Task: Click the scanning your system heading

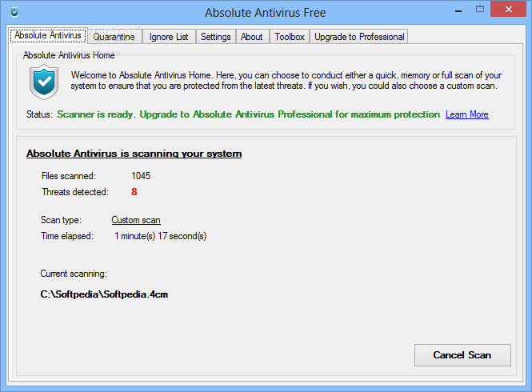Action: 134,154
